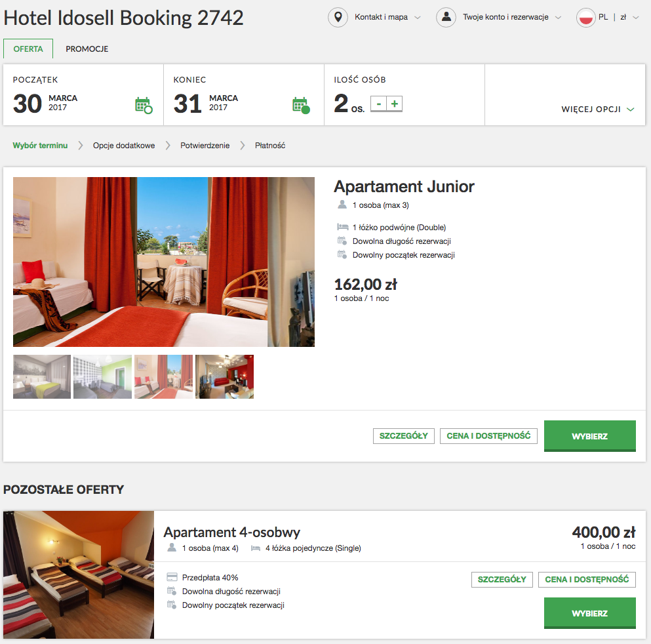Viewport: 651px width, 644px height.
Task: Open the currency zł dropdown
Action: (629, 18)
